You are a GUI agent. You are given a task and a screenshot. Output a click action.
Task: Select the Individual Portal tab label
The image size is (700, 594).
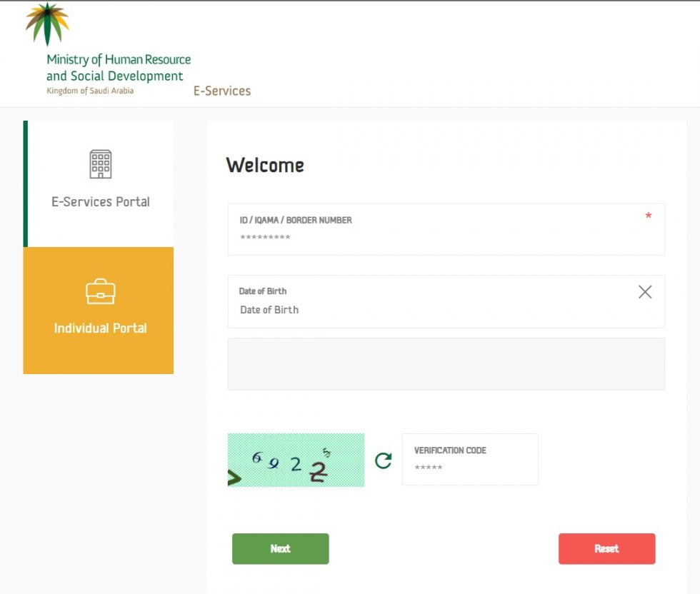[100, 328]
